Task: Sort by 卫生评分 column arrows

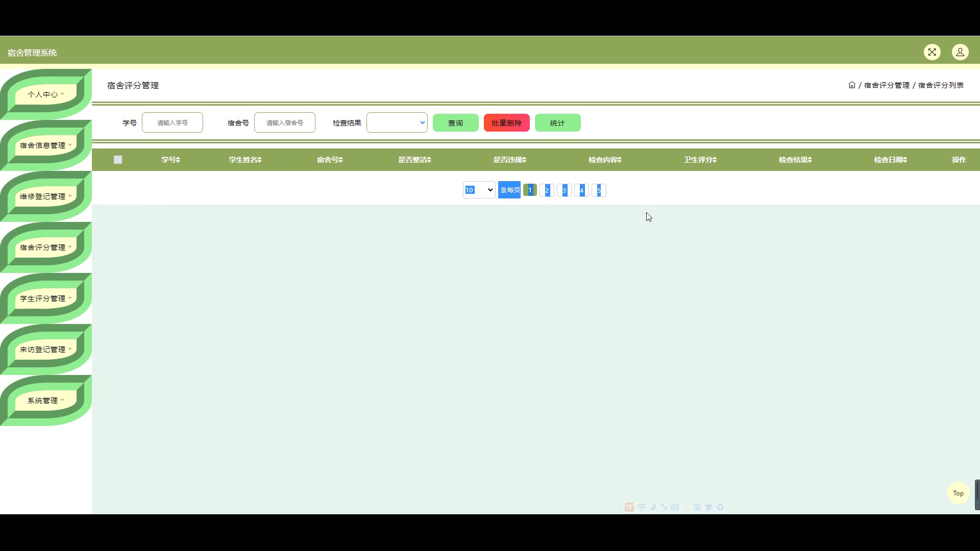Action: point(715,160)
